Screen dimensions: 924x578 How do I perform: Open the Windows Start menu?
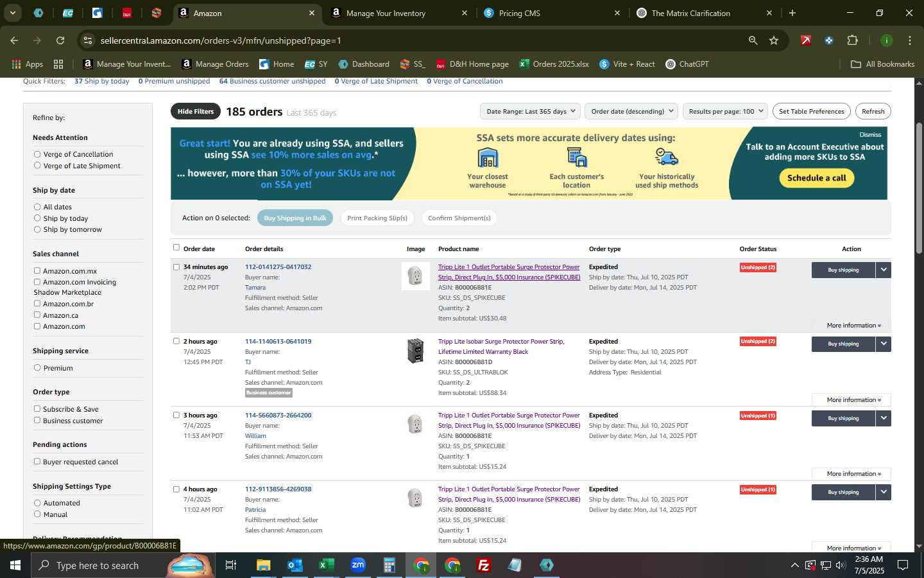[x=15, y=565]
